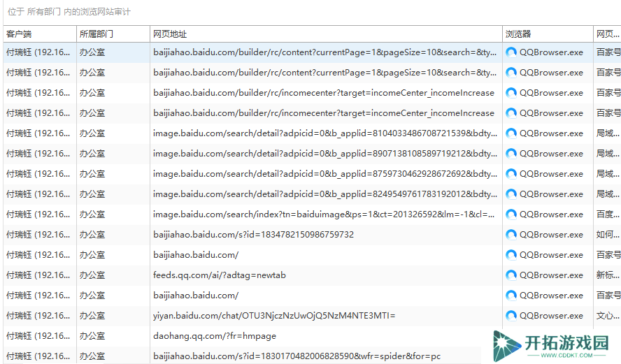The height and width of the screenshot is (364, 621).
Task: Click QQBrowser.exe text in the yiyan.baidu.com row
Action: point(551,316)
